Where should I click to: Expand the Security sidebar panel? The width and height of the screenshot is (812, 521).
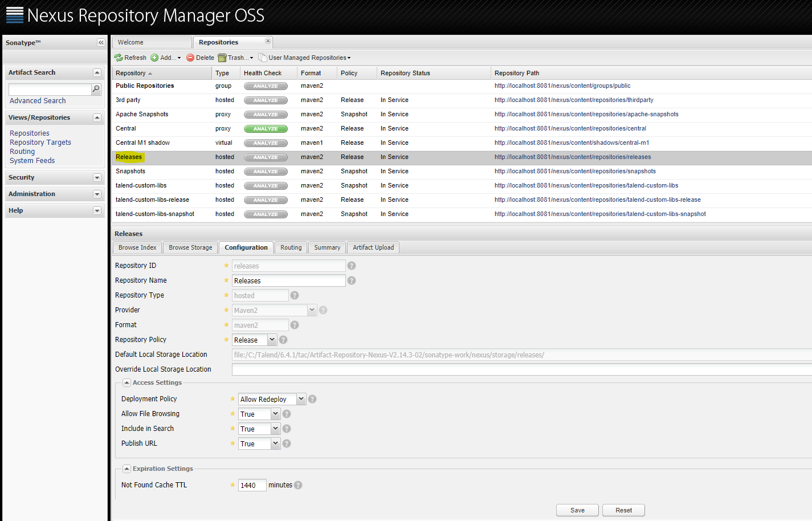97,178
